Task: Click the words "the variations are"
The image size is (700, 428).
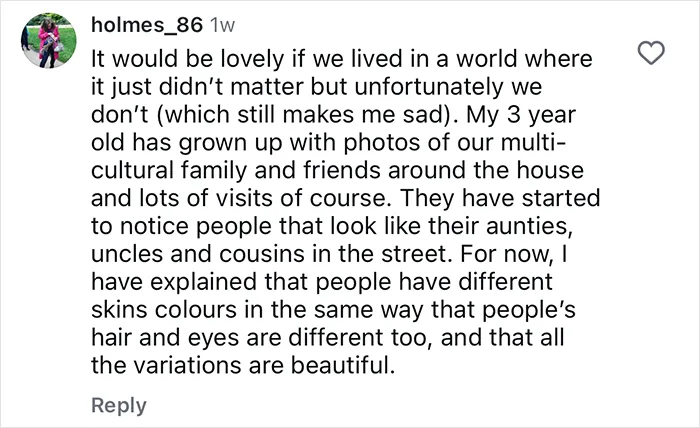Action: pyautogui.click(x=188, y=365)
